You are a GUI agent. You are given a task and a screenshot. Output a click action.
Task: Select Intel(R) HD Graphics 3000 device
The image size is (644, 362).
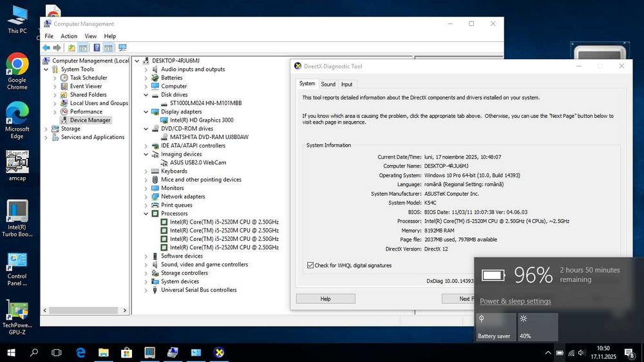(x=202, y=120)
